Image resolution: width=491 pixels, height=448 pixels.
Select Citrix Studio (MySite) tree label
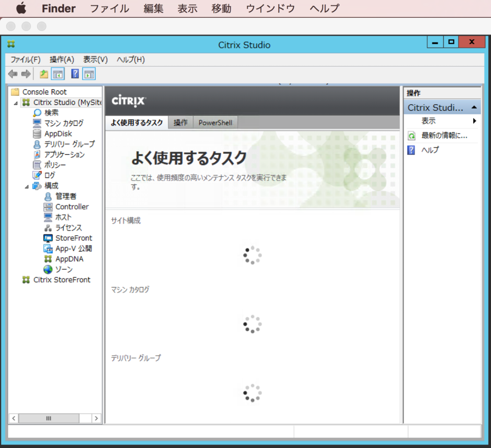[67, 103]
